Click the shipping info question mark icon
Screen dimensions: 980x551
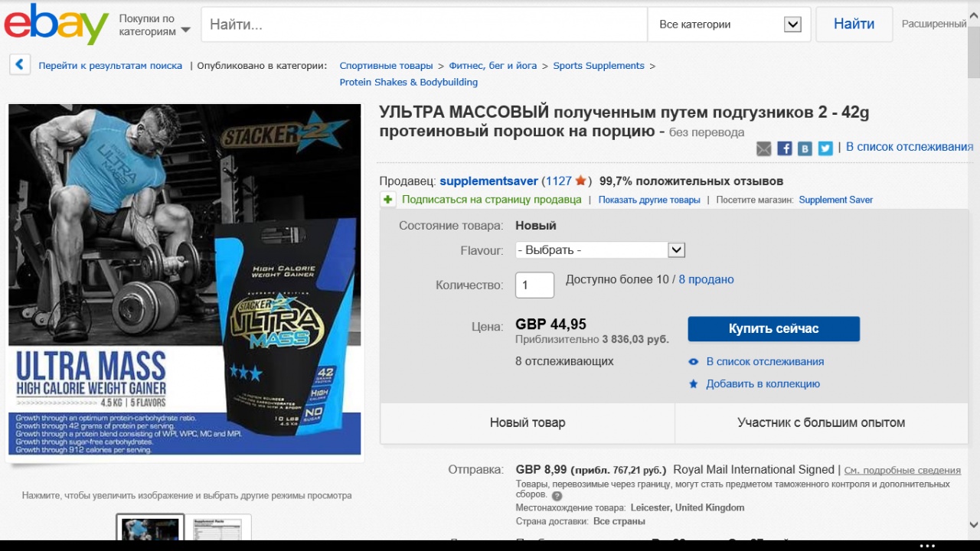(x=557, y=496)
